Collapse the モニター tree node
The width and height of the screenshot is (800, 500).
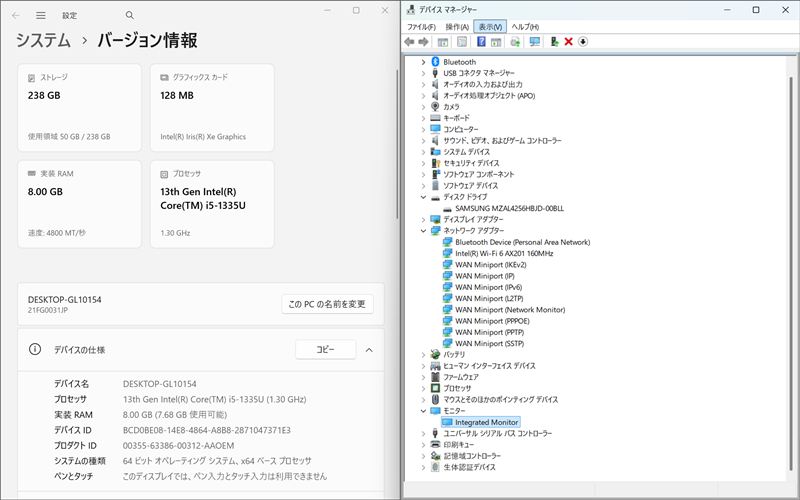click(x=423, y=411)
